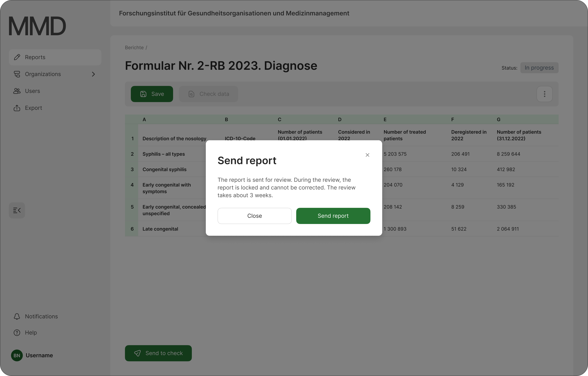
Task: Click the BN user avatar
Action: (x=17, y=355)
